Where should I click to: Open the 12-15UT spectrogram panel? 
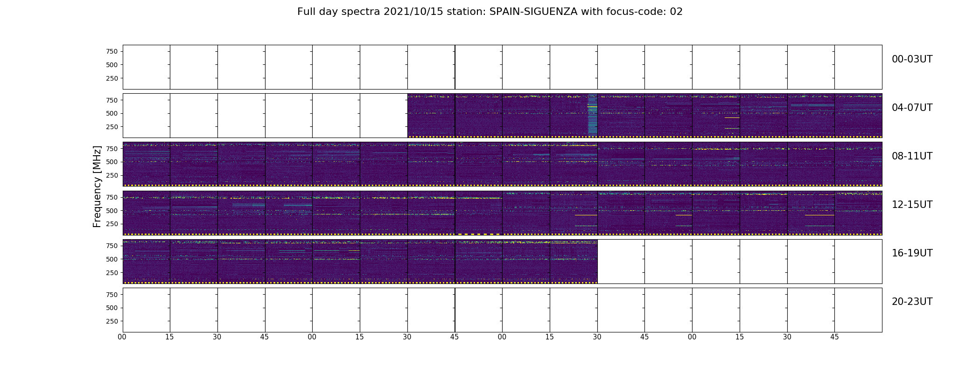click(502, 213)
